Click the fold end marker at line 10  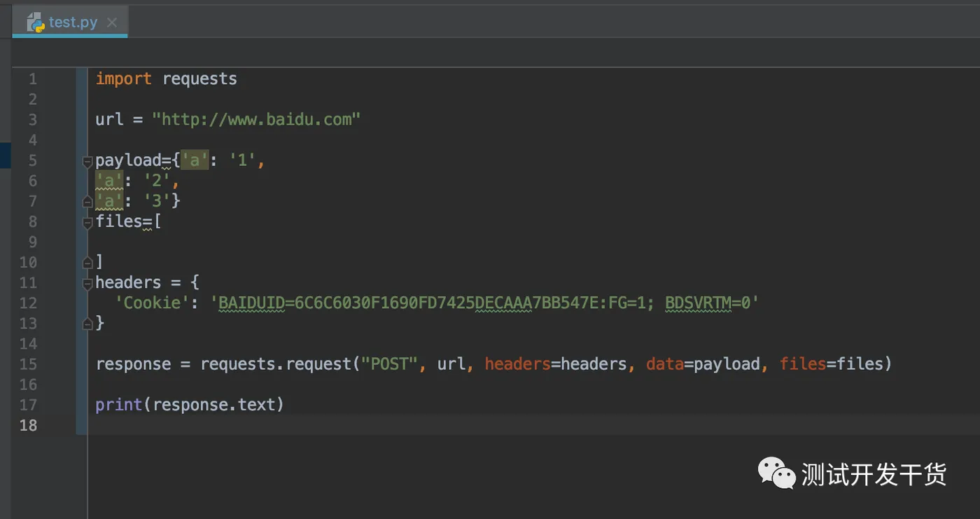tap(87, 263)
